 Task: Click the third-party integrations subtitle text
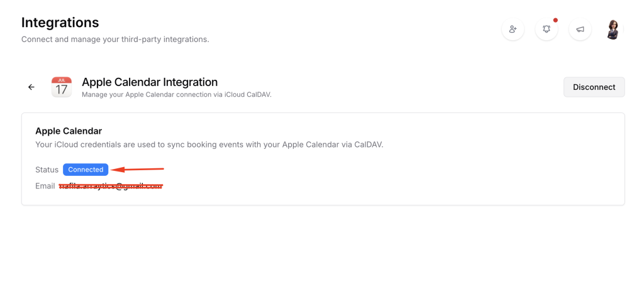pos(115,40)
